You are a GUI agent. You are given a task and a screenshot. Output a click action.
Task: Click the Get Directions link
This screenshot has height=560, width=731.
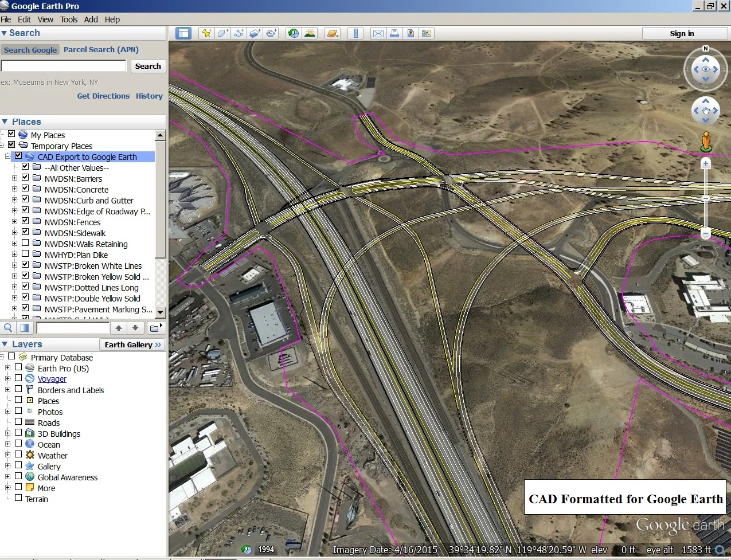103,96
